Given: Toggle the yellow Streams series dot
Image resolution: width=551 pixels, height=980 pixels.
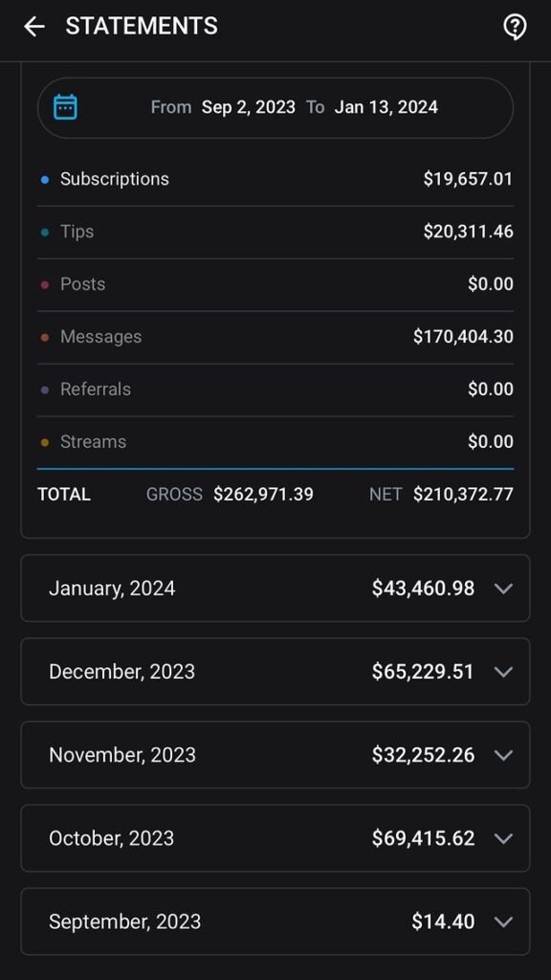Looking at the screenshot, I should tap(44, 442).
